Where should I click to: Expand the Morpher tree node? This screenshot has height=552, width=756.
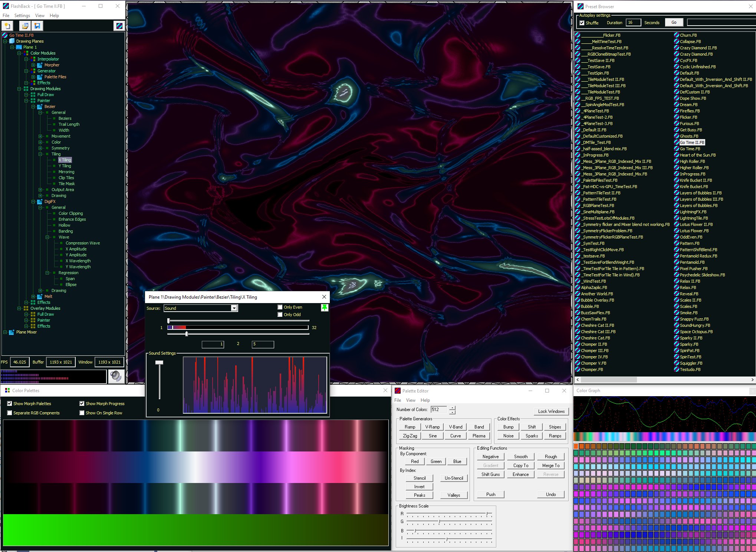[33, 65]
